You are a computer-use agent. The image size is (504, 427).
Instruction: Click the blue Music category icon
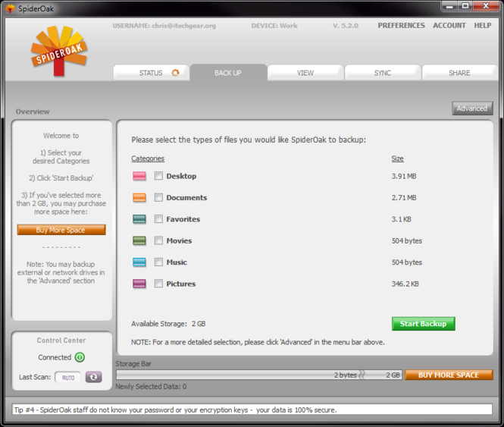tap(139, 262)
